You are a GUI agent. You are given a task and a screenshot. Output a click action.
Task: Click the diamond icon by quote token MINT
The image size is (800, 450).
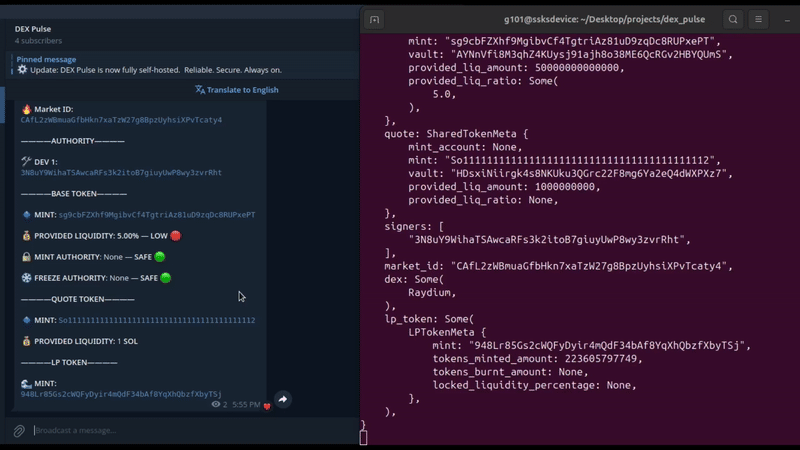pyautogui.click(x=27, y=320)
